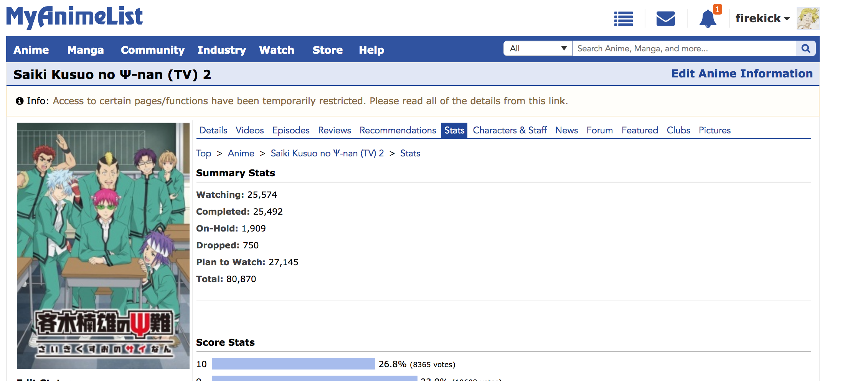Open the Saiki Kusuo anime poster image
The image size is (868, 381).
[103, 246]
